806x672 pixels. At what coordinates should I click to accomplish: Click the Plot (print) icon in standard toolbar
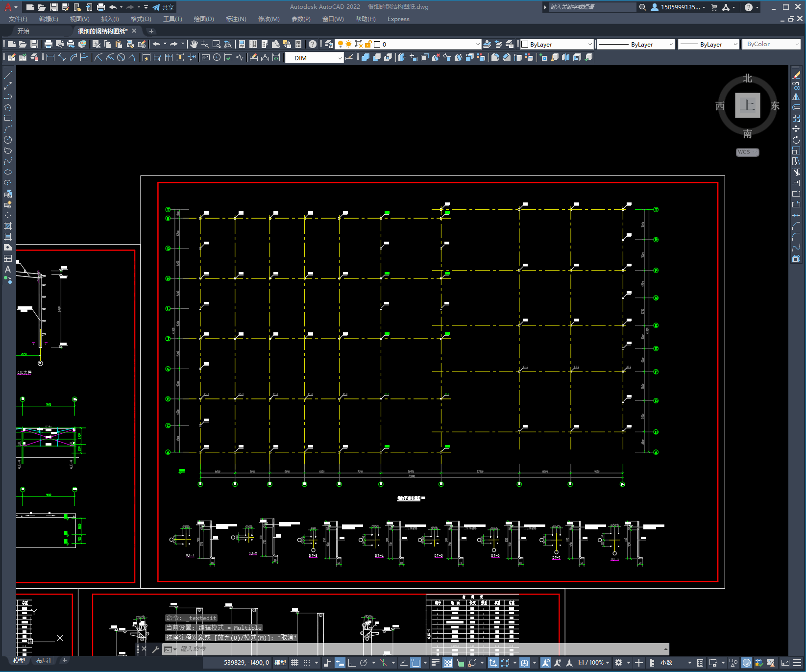point(49,44)
